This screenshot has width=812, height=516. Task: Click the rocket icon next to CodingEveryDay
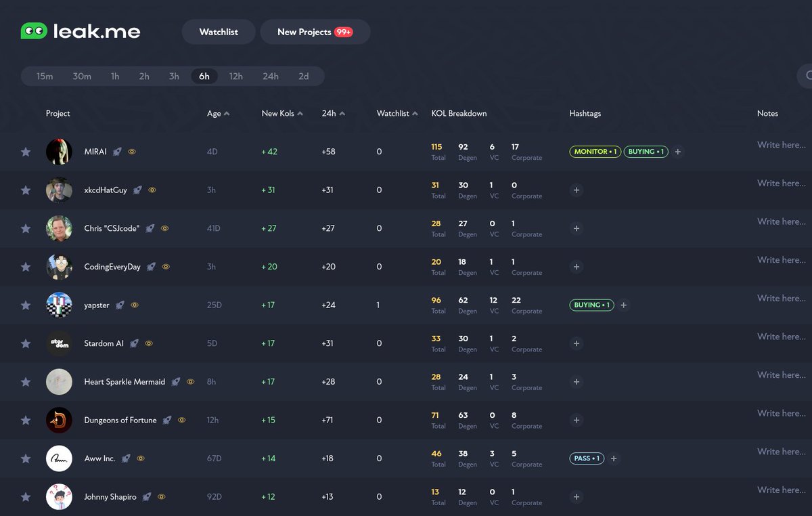[x=152, y=267]
